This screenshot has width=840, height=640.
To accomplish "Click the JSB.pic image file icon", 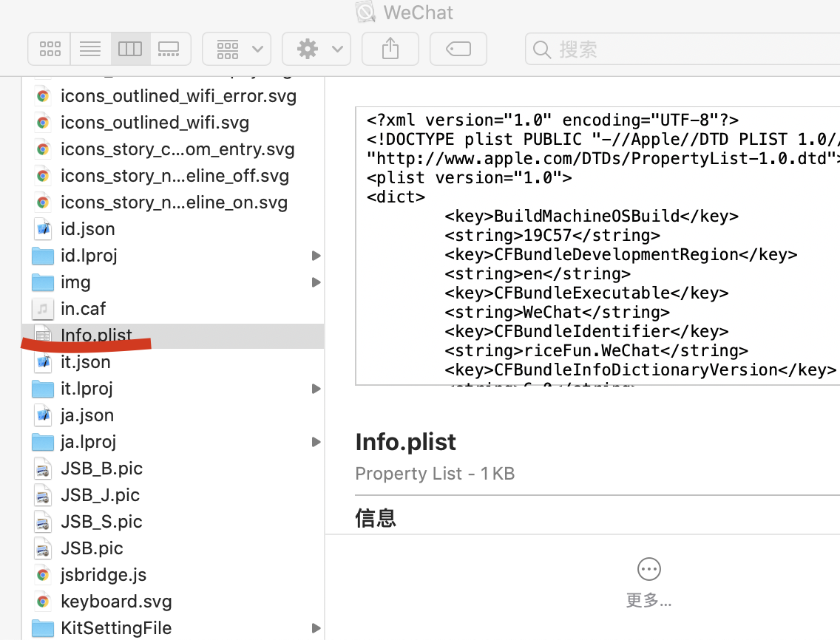I will [x=43, y=548].
